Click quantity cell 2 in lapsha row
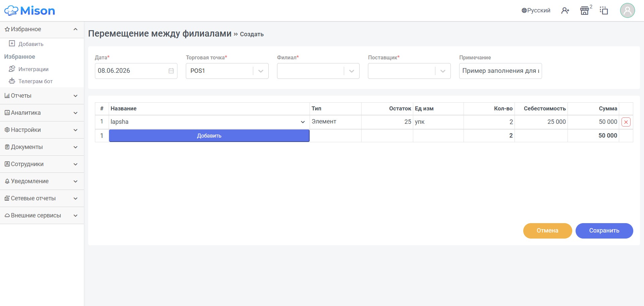This screenshot has width=644, height=306. pyautogui.click(x=489, y=122)
